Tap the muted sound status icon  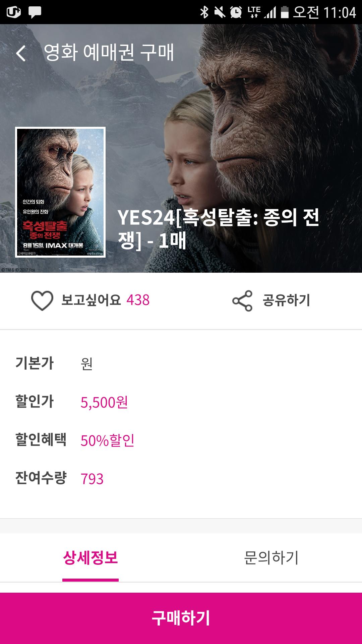tap(220, 12)
